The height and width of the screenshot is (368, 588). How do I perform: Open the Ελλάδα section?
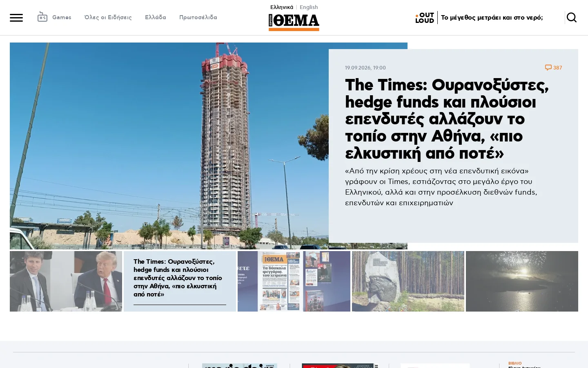click(156, 17)
